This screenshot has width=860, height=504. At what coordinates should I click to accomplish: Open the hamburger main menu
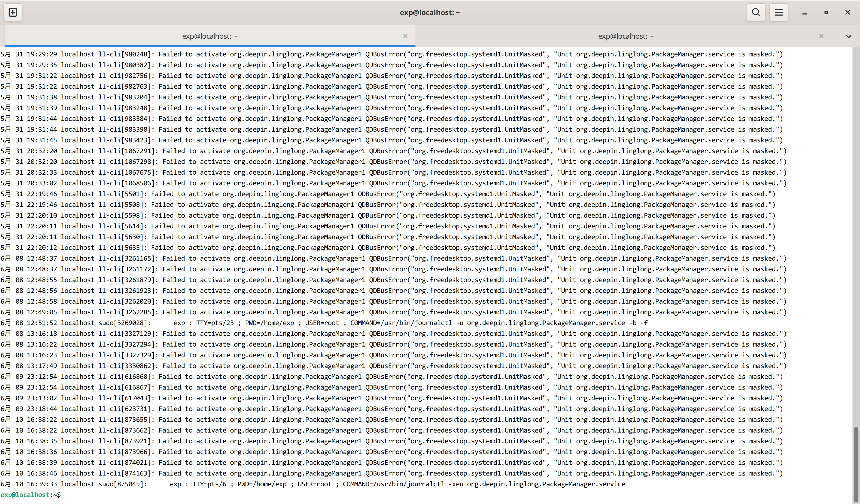tap(779, 12)
